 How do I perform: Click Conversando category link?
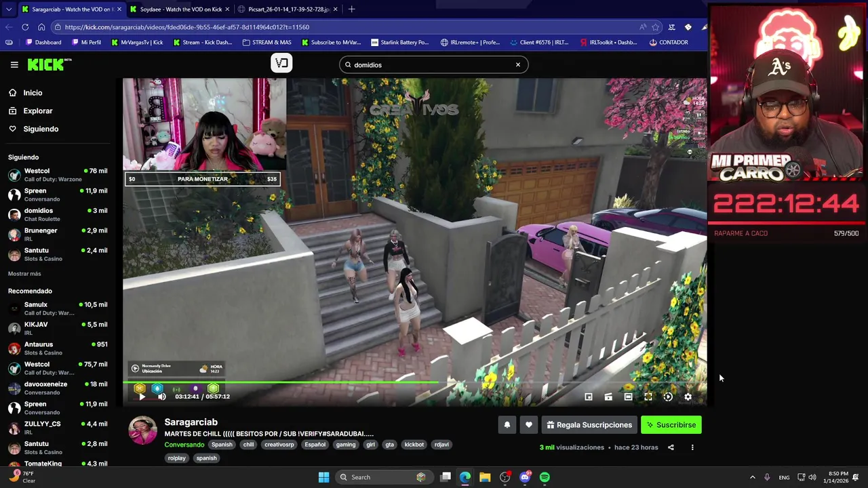(184, 445)
